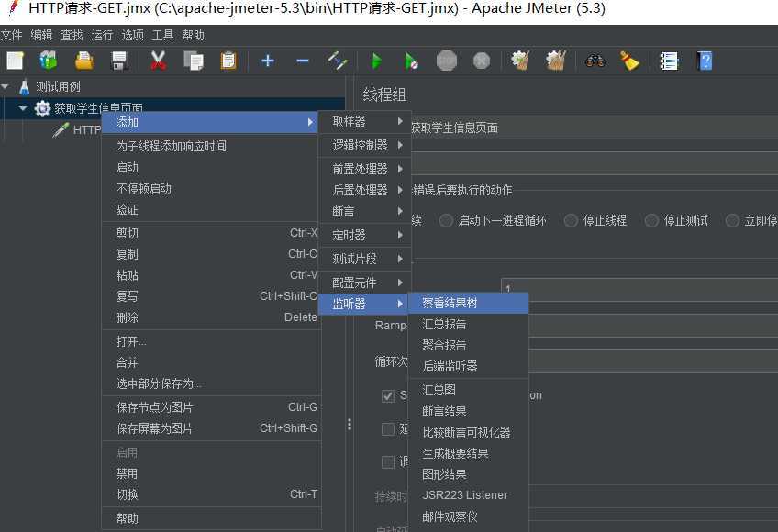Expand the 后置处理器 submenu
The width and height of the screenshot is (778, 532).
point(365,190)
